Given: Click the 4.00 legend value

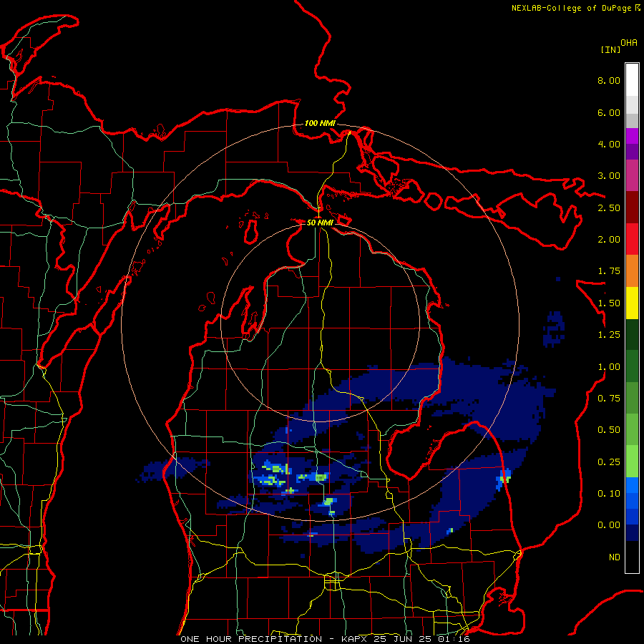Looking at the screenshot, I should (609, 144).
